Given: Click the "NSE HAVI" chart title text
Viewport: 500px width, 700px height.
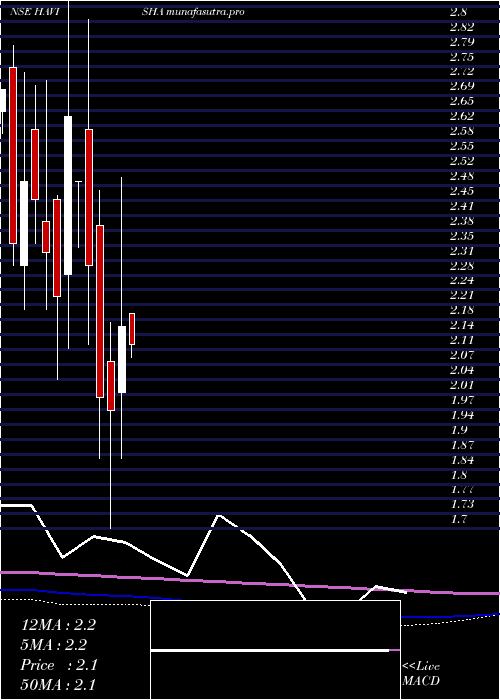Looking at the screenshot, I should (35, 12).
